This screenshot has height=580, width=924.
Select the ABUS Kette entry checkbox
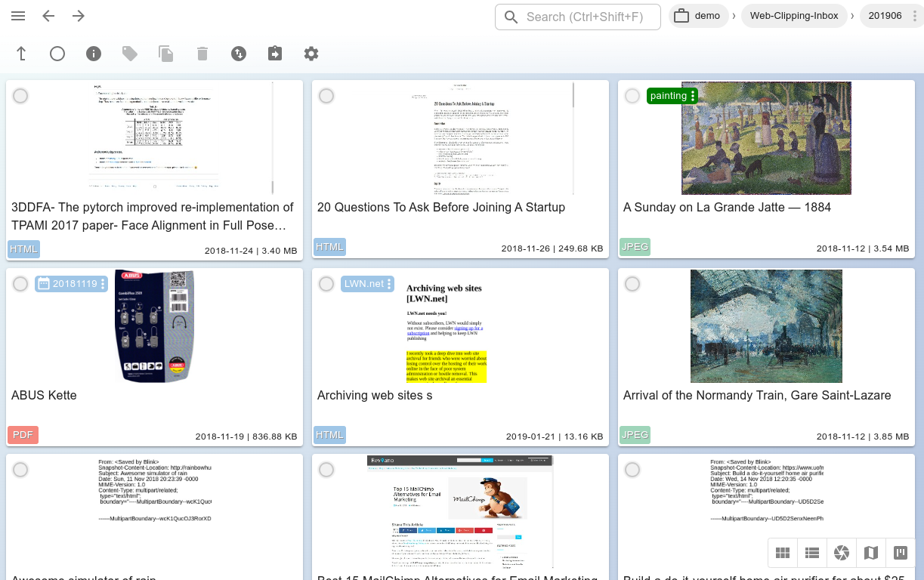click(x=20, y=284)
